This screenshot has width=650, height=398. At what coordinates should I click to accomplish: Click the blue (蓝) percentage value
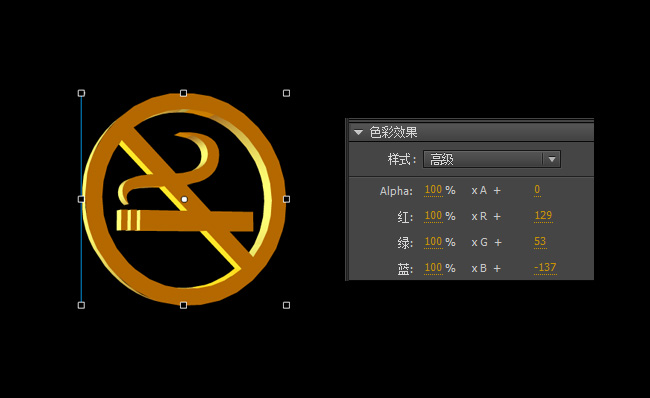[x=433, y=268]
